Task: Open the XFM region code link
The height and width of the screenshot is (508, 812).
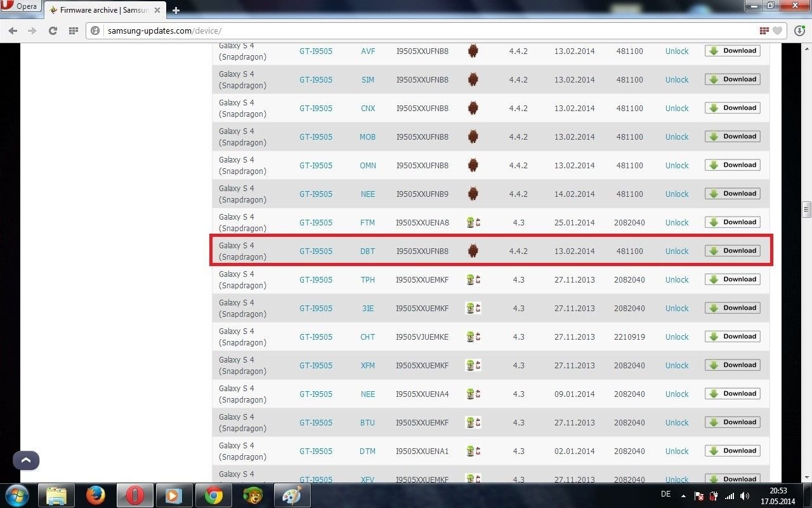Action: click(x=368, y=366)
